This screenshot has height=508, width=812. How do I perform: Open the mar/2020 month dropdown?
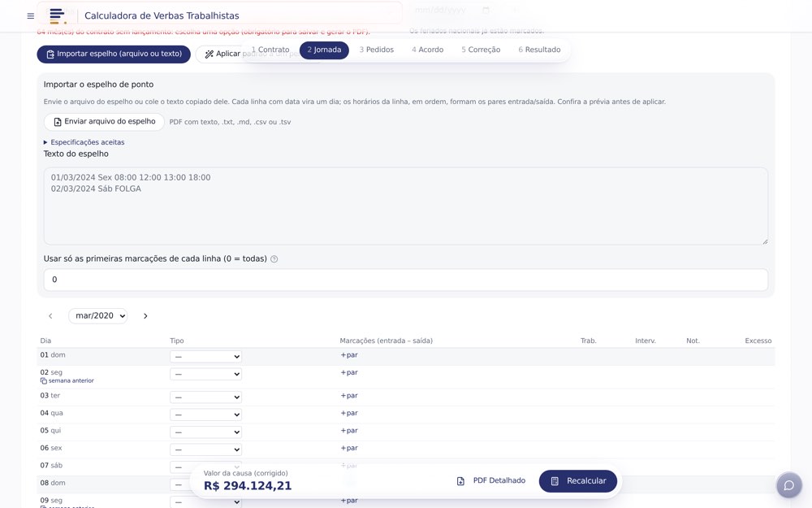[98, 315]
